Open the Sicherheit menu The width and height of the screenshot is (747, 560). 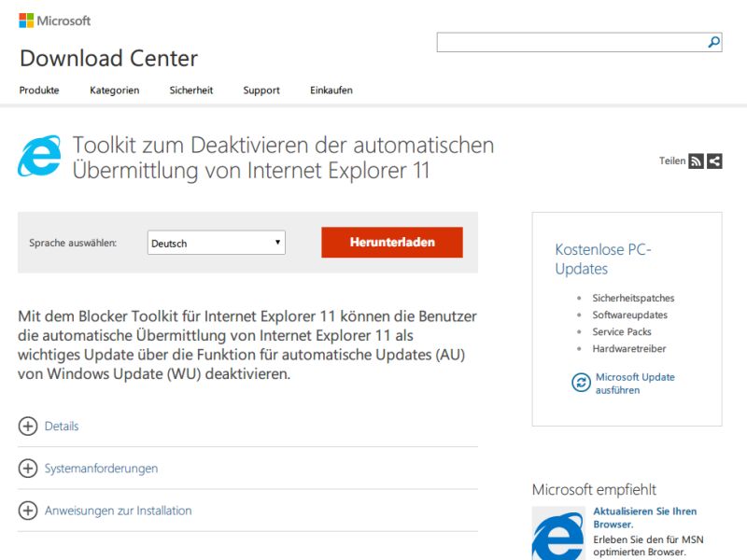tap(191, 91)
